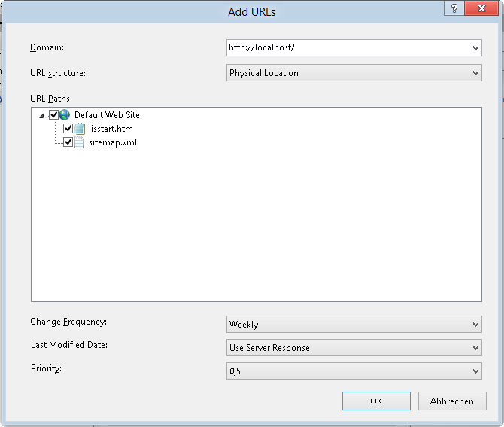Click the sitemap.xml file icon
This screenshot has height=427, width=504.
click(79, 142)
